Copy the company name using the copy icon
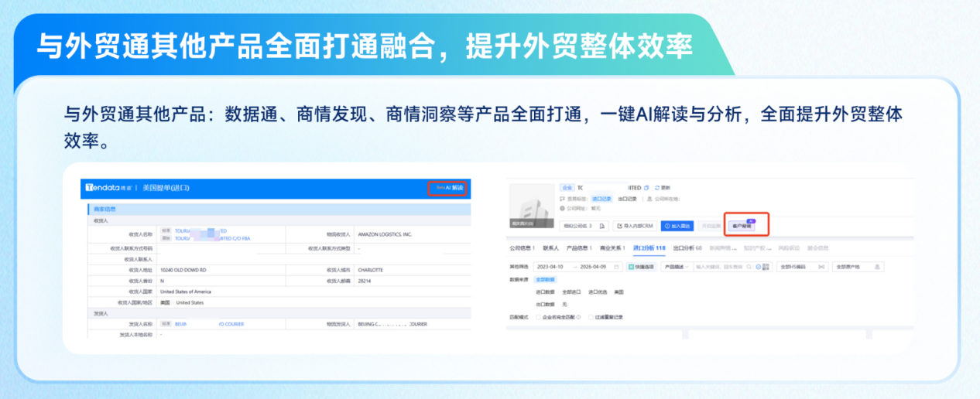The width and height of the screenshot is (980, 399). tap(646, 188)
